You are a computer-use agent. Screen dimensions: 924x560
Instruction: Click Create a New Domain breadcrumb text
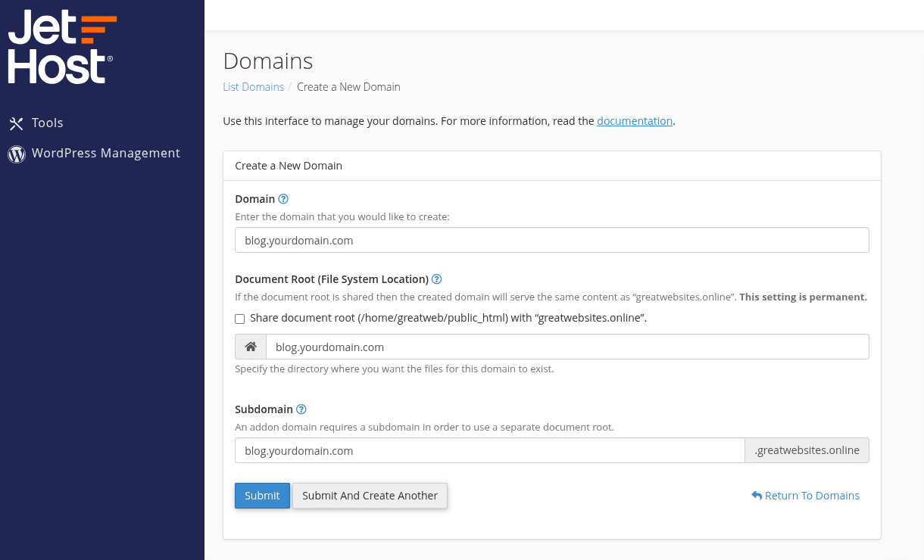click(348, 87)
